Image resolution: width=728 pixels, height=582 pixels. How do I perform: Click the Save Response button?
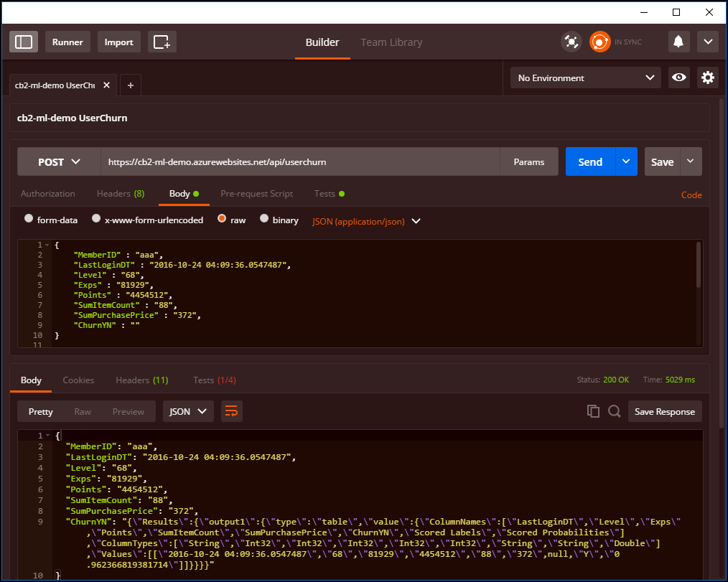pos(665,411)
